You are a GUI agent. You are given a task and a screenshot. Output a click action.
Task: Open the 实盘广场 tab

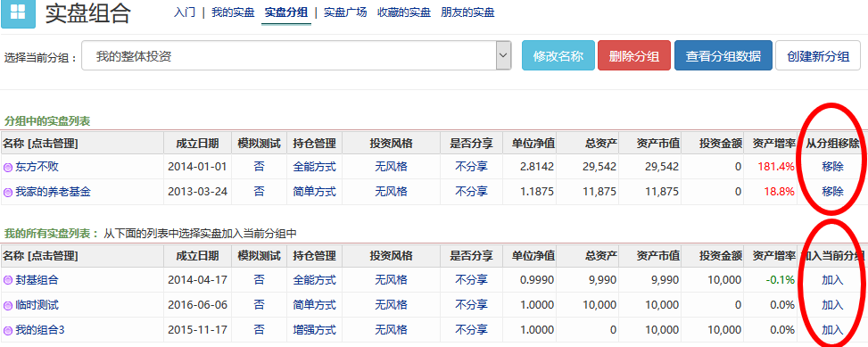pos(345,12)
